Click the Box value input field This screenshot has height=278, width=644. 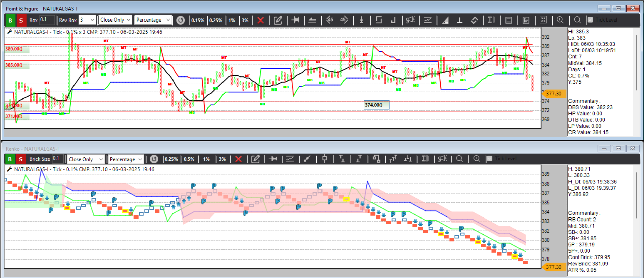(47, 20)
